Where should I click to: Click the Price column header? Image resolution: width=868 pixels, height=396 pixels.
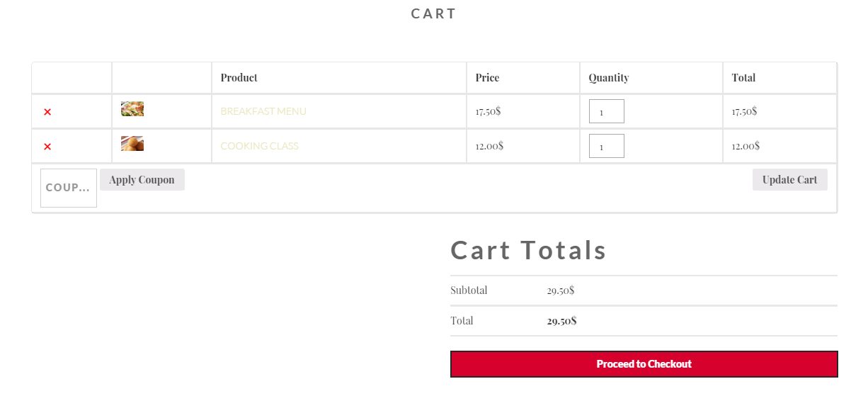(487, 78)
